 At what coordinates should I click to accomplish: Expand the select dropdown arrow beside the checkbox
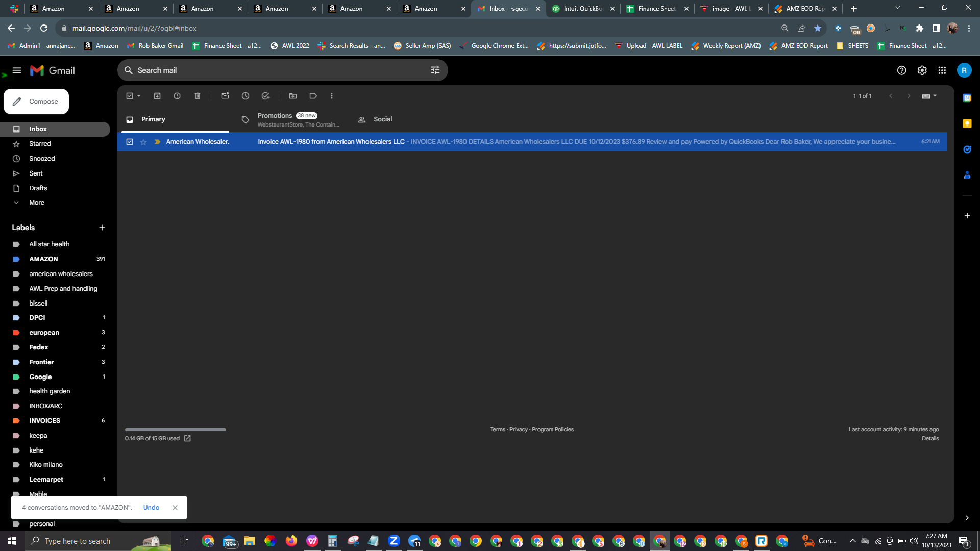[139, 96]
